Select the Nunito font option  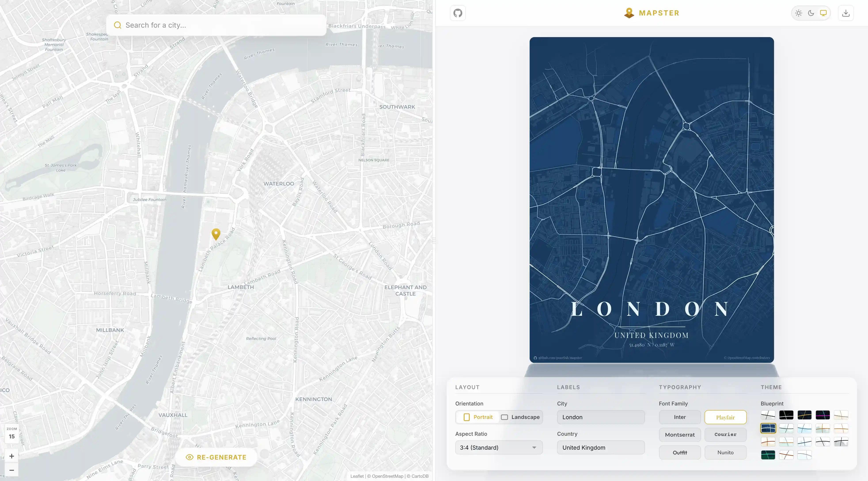[725, 453]
